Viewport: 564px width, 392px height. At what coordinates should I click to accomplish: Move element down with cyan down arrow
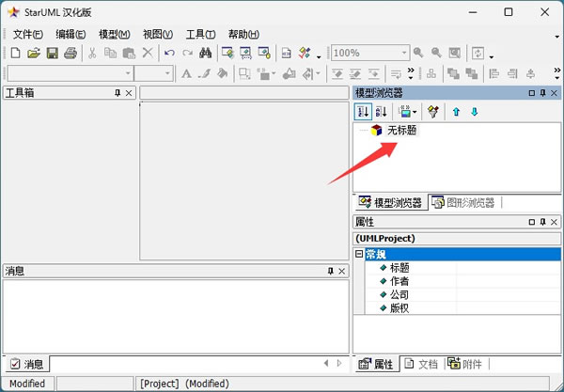point(475,112)
